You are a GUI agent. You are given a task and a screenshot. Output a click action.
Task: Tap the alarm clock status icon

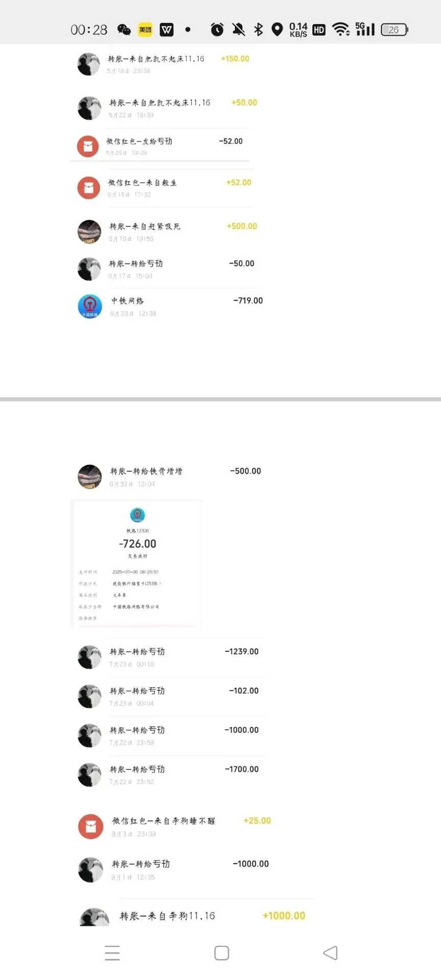click(217, 30)
